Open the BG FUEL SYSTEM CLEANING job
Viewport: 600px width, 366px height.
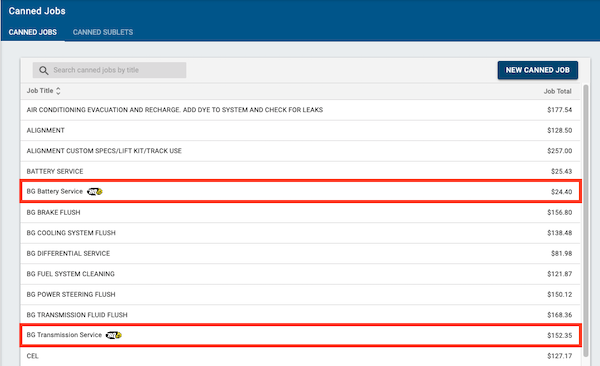point(300,274)
